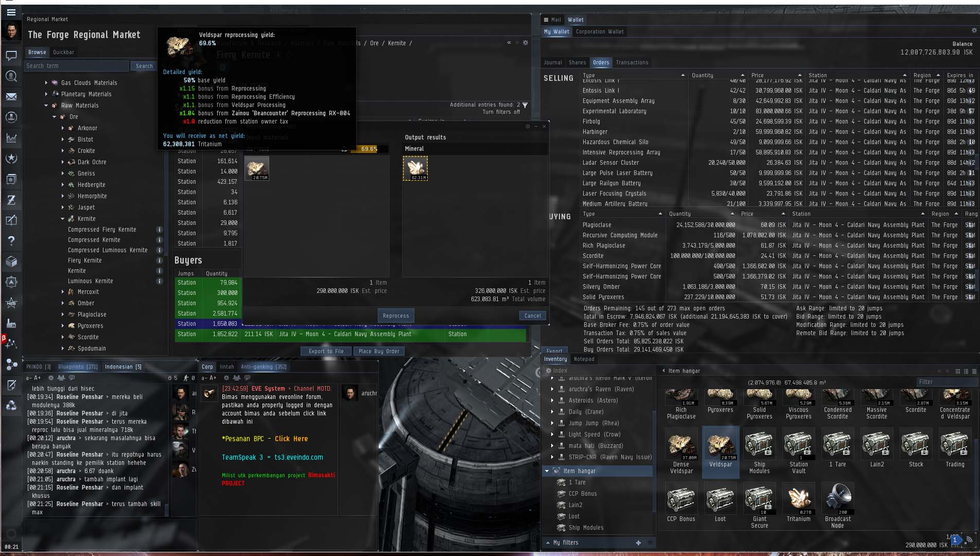Screen dimensions: 980x556
Task: Open the Station Vault container
Action: (799, 451)
